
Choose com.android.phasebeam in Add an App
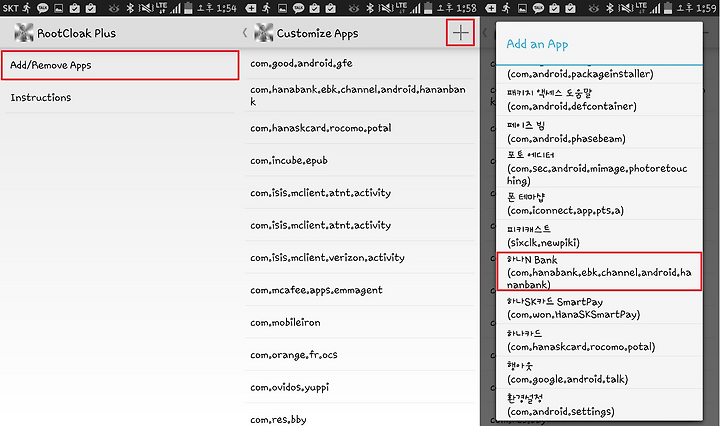599,132
